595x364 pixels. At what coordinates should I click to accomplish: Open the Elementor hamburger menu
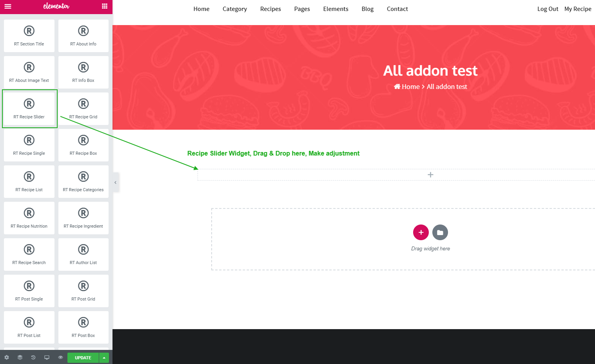pos(8,6)
